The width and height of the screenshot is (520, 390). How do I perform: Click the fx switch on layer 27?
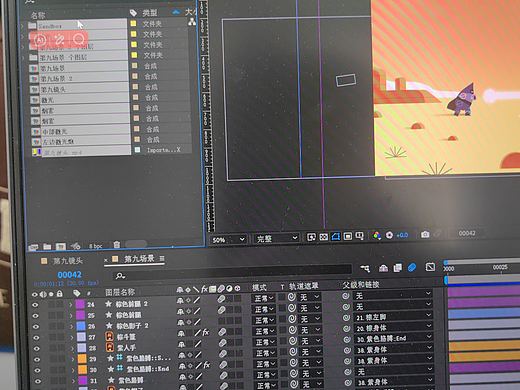click(x=206, y=332)
